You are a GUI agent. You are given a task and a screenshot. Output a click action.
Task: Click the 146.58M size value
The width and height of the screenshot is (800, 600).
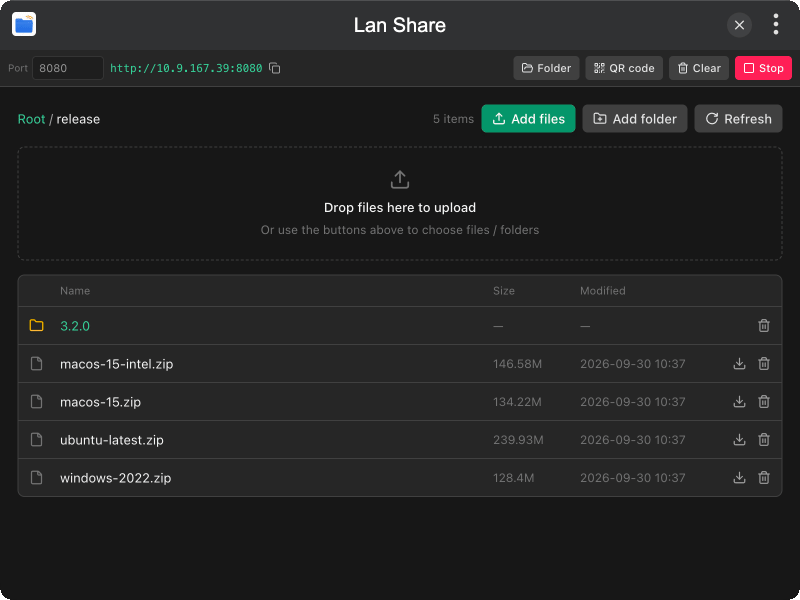[517, 364]
